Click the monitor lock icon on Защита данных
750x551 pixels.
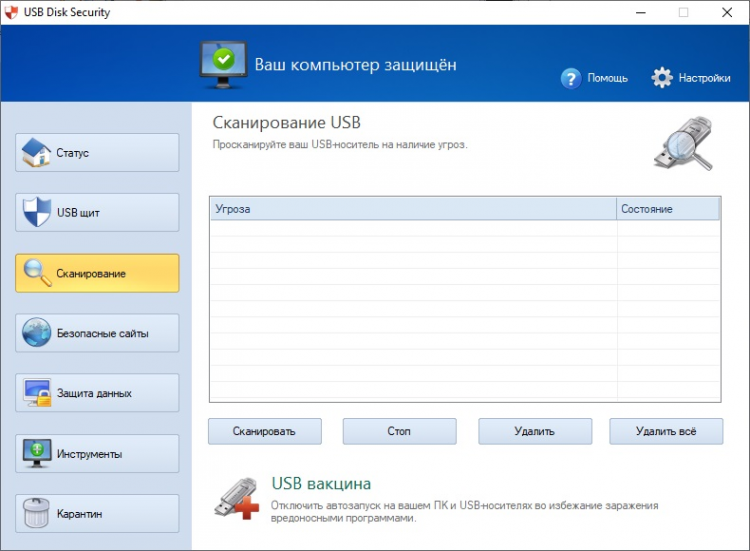click(x=37, y=393)
